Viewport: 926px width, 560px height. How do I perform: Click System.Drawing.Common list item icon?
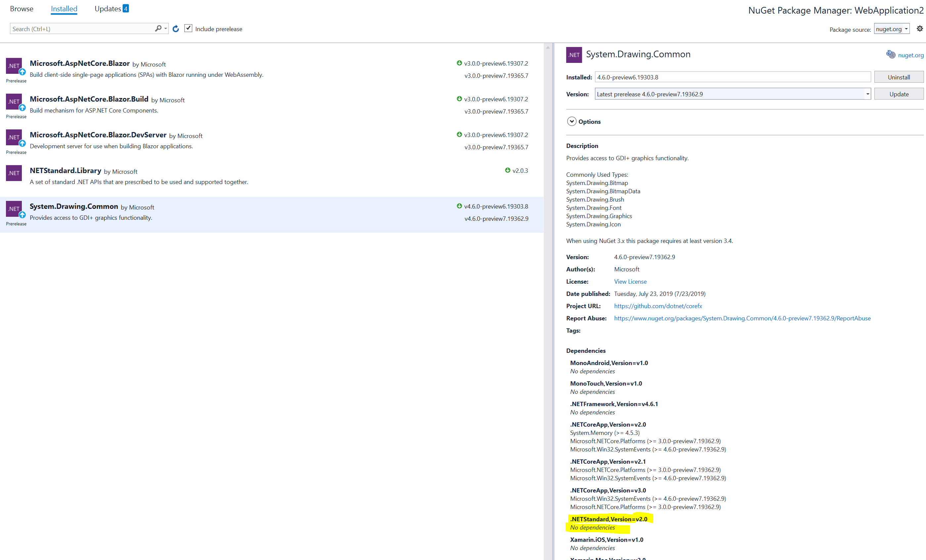point(14,209)
